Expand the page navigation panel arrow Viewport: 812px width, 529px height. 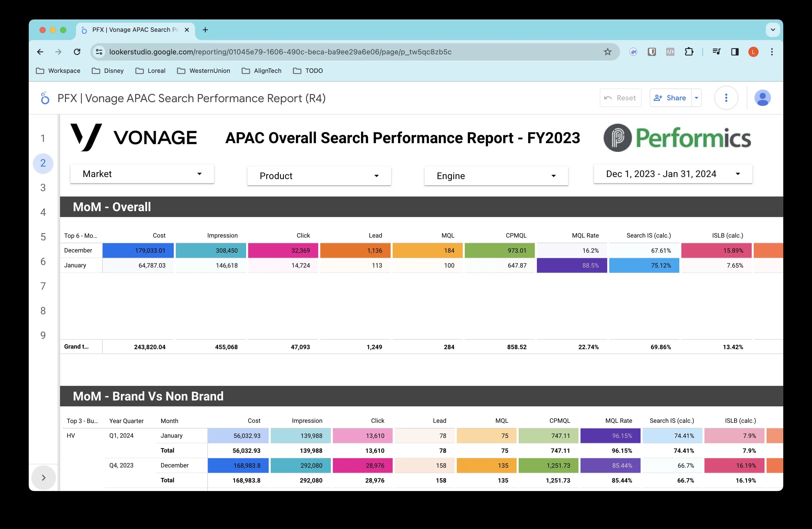point(43,477)
